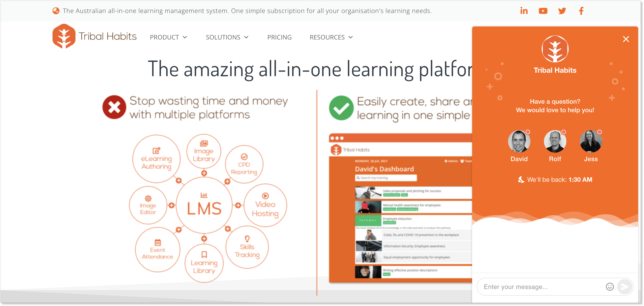Click the globe icon in top banner

(56, 11)
